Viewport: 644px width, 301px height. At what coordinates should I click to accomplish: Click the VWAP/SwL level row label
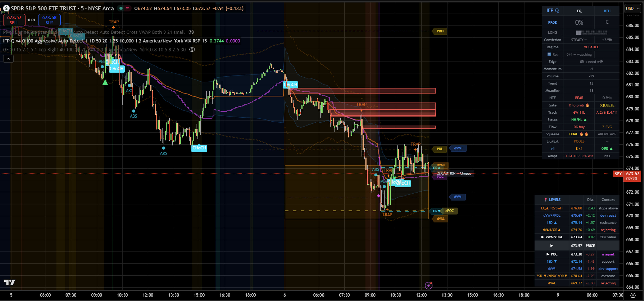[x=552, y=237]
